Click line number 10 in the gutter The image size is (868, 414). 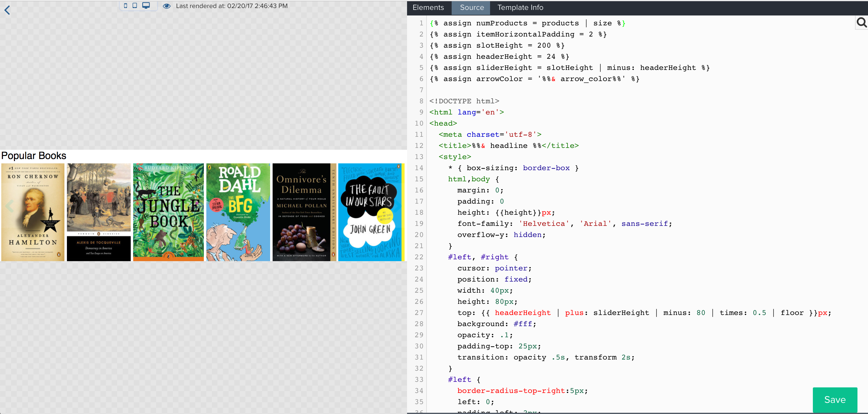click(419, 123)
